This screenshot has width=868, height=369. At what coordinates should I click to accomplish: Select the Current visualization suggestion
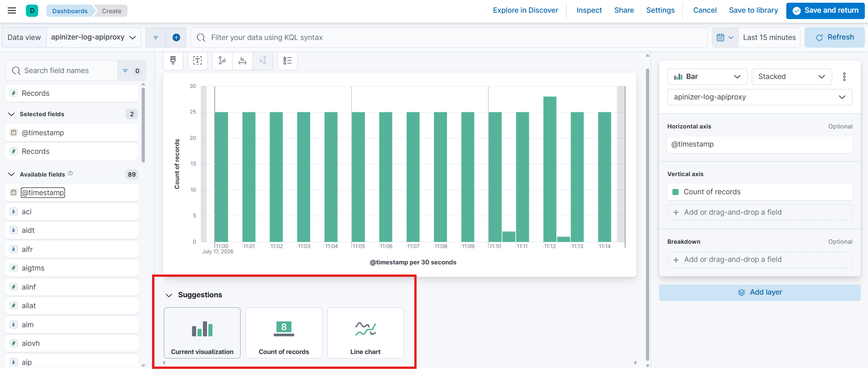pyautogui.click(x=202, y=333)
